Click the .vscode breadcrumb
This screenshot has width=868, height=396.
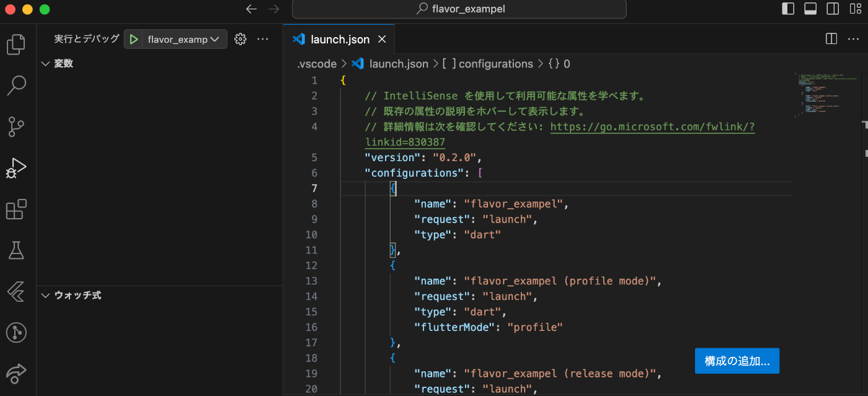point(316,64)
